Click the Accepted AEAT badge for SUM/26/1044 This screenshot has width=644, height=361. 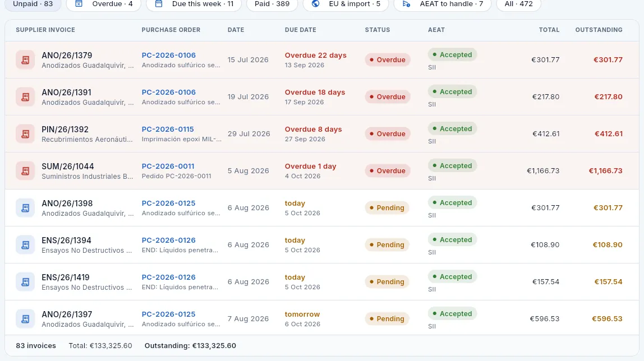452,166
